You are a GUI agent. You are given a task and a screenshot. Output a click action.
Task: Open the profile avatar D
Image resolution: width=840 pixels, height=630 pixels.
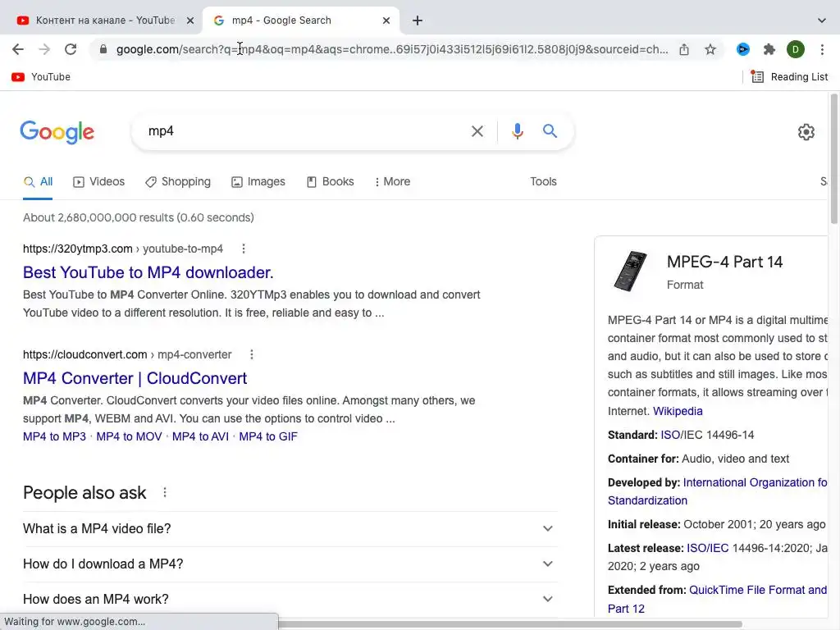796,49
